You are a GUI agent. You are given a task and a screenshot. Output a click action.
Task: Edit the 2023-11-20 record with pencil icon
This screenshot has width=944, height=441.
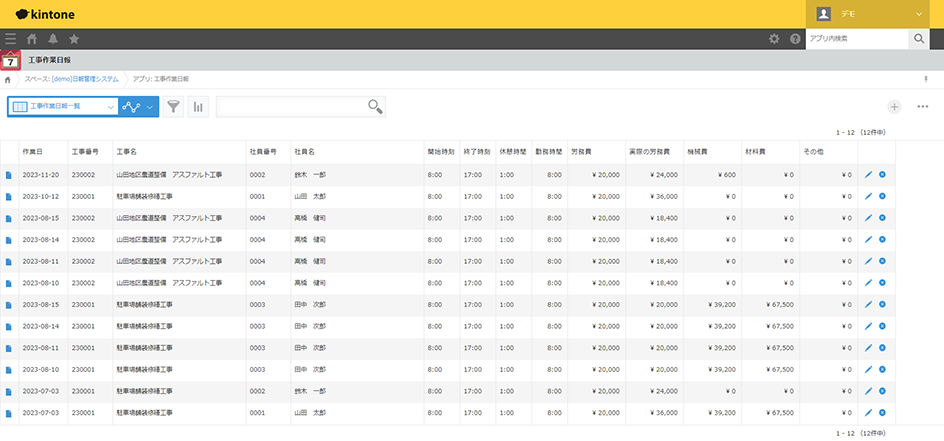point(868,174)
